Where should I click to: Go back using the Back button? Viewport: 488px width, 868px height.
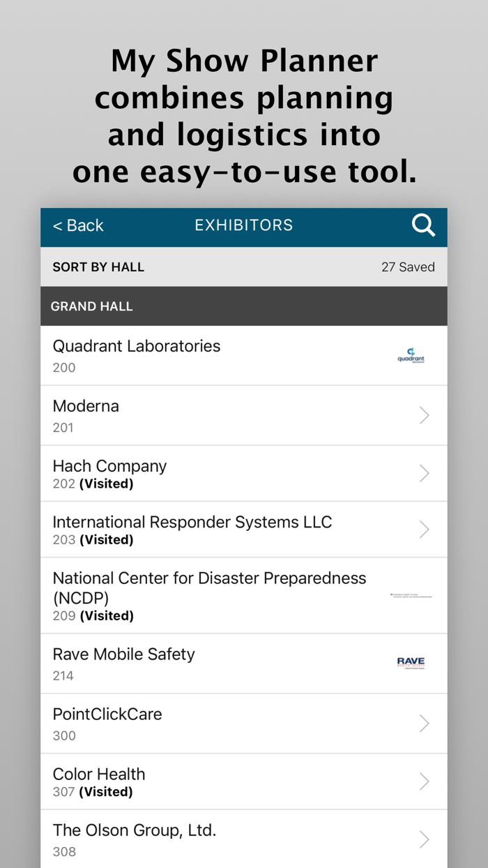[78, 225]
